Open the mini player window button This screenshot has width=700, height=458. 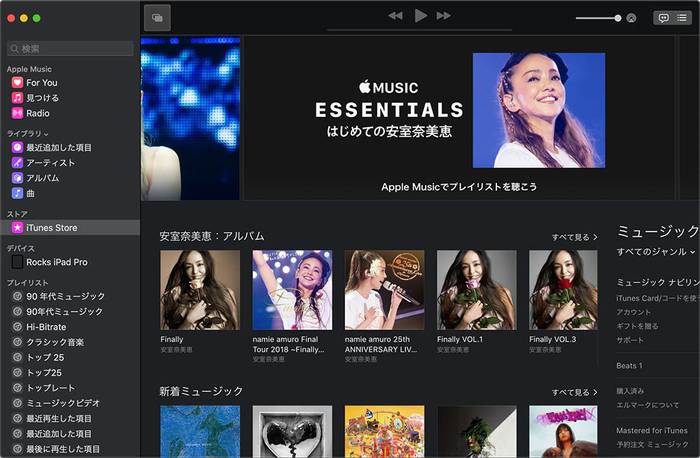pyautogui.click(x=157, y=18)
